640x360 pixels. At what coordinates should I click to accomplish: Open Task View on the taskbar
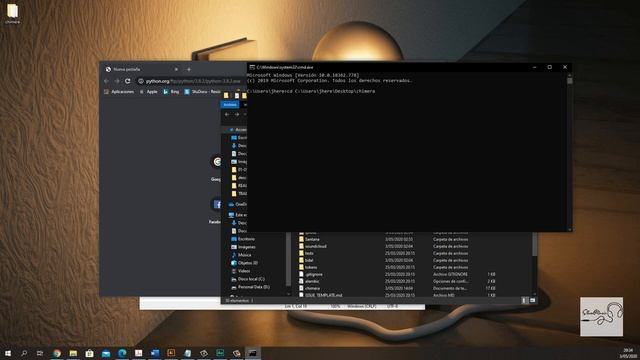click(x=40, y=353)
